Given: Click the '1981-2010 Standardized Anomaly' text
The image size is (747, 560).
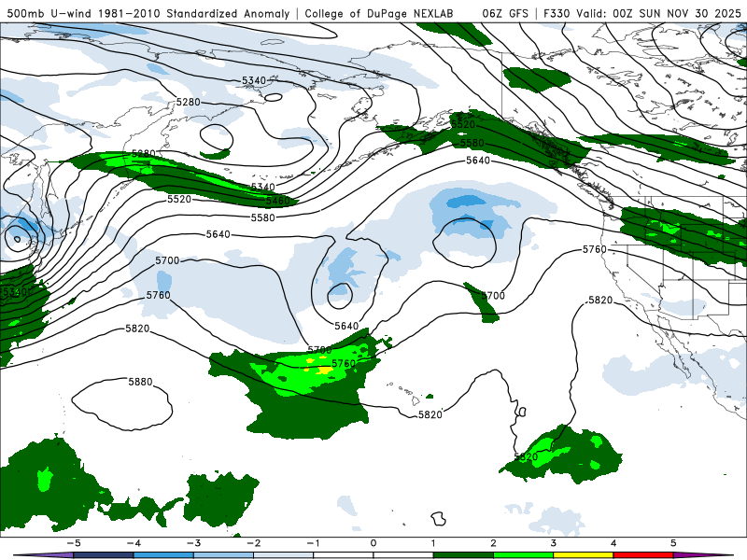Looking at the screenshot, I should (x=194, y=14).
